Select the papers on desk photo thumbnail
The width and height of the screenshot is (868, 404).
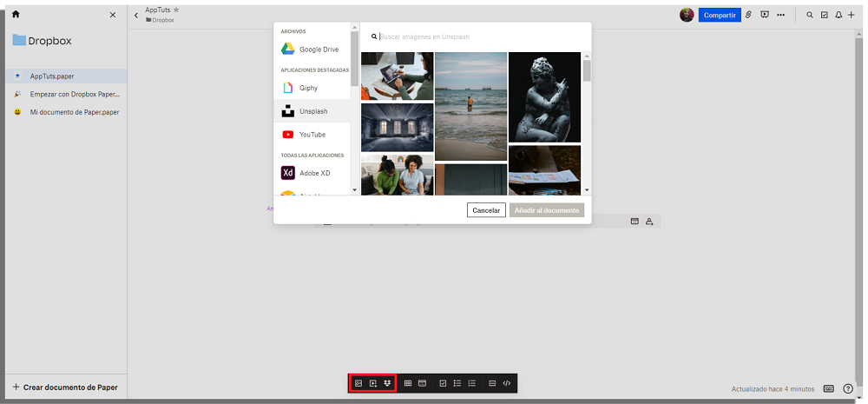pyautogui.click(x=545, y=170)
